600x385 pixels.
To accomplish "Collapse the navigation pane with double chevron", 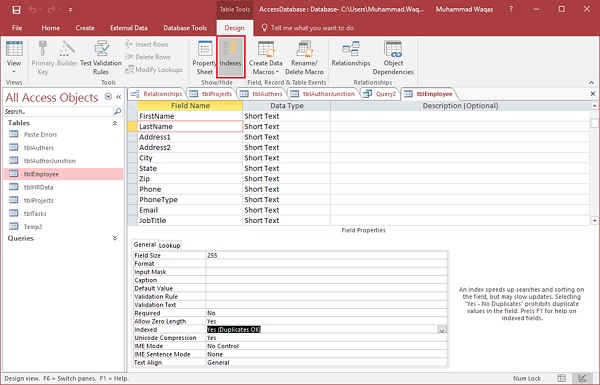I will tap(119, 97).
